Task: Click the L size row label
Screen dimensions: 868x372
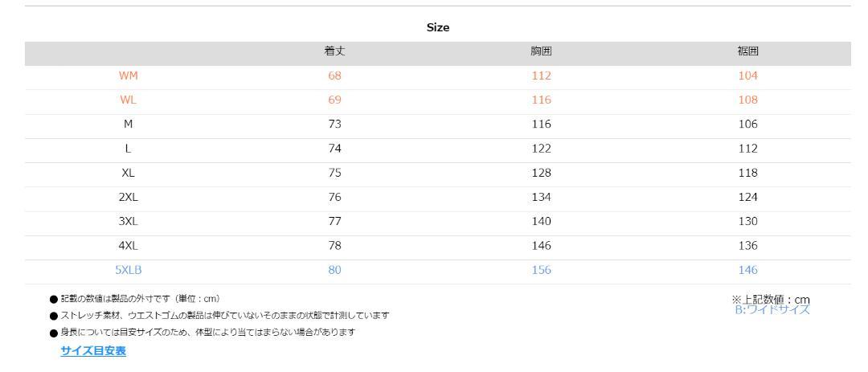Action: pyautogui.click(x=128, y=149)
